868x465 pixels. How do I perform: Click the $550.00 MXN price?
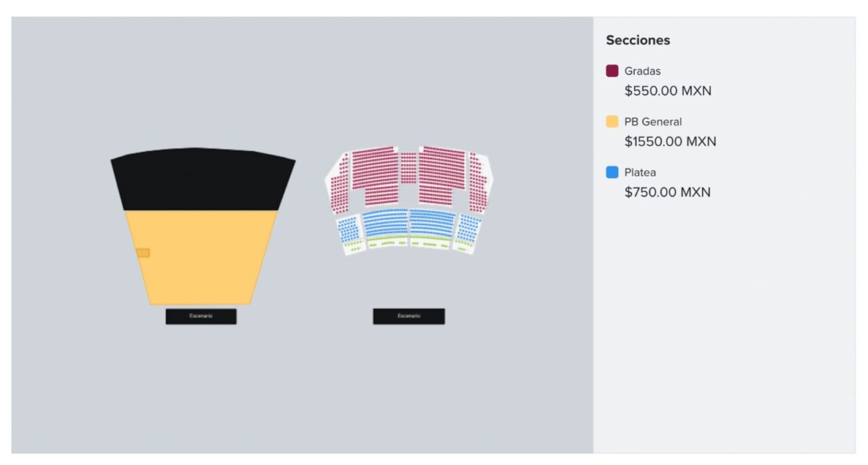click(x=667, y=90)
